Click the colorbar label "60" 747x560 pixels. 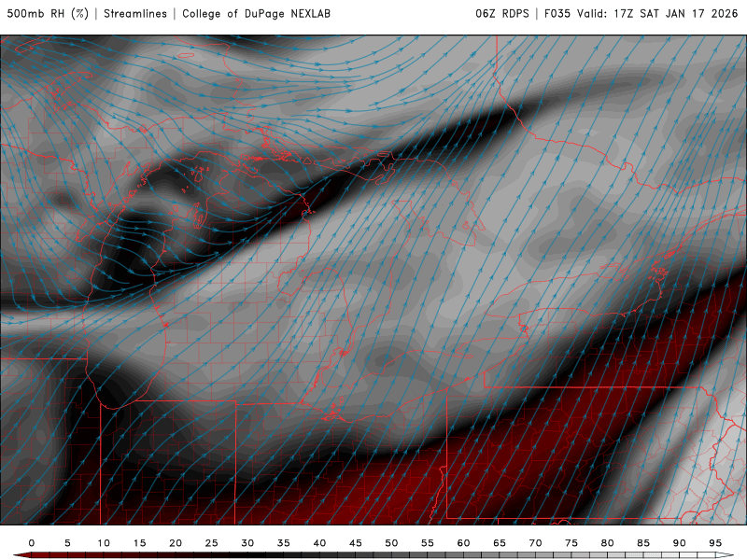point(463,543)
